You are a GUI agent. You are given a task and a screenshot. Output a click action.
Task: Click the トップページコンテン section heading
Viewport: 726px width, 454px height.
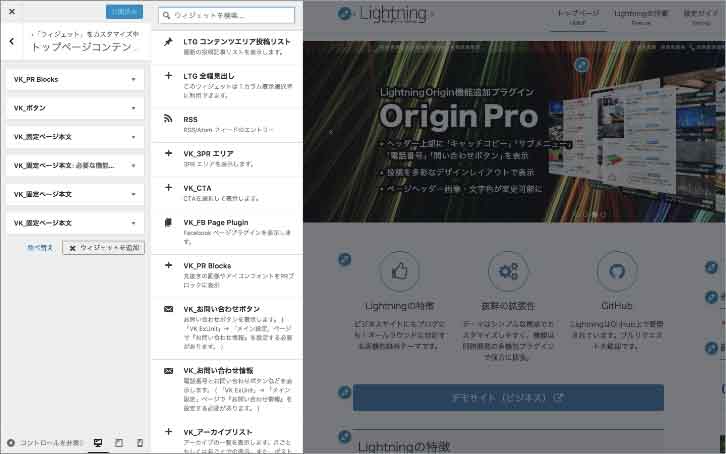[81, 47]
